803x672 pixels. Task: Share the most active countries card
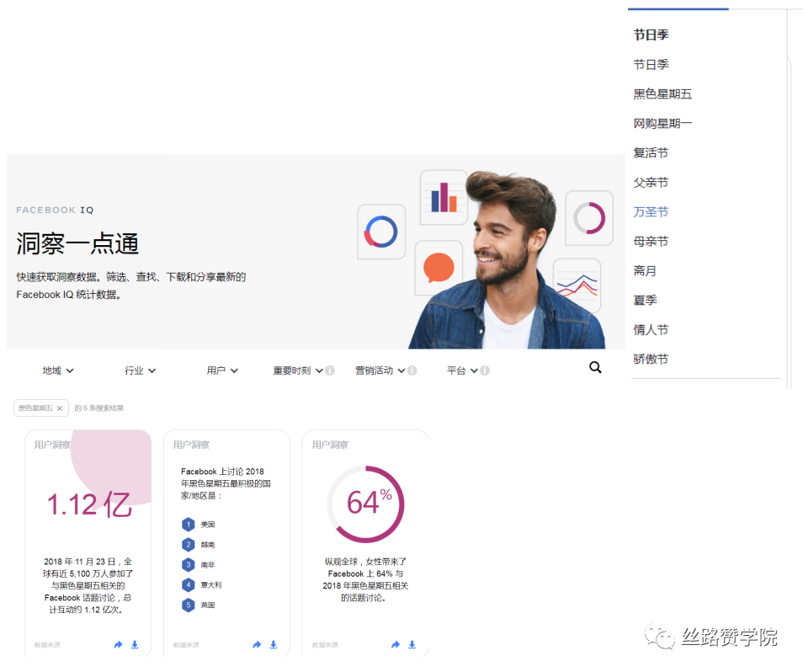pyautogui.click(x=257, y=644)
